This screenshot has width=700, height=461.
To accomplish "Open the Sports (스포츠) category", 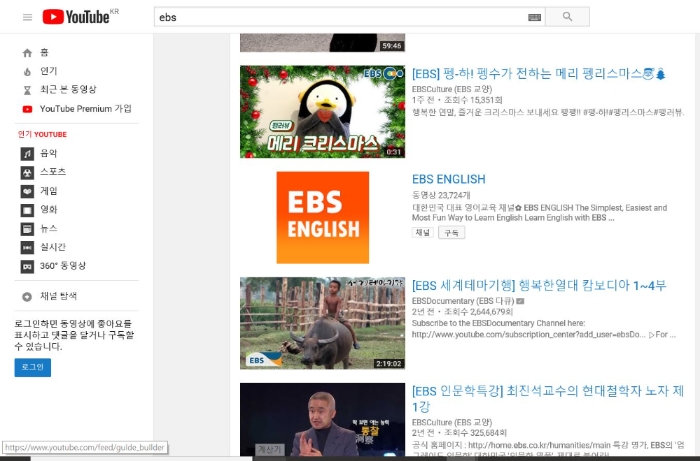I will click(x=52, y=172).
